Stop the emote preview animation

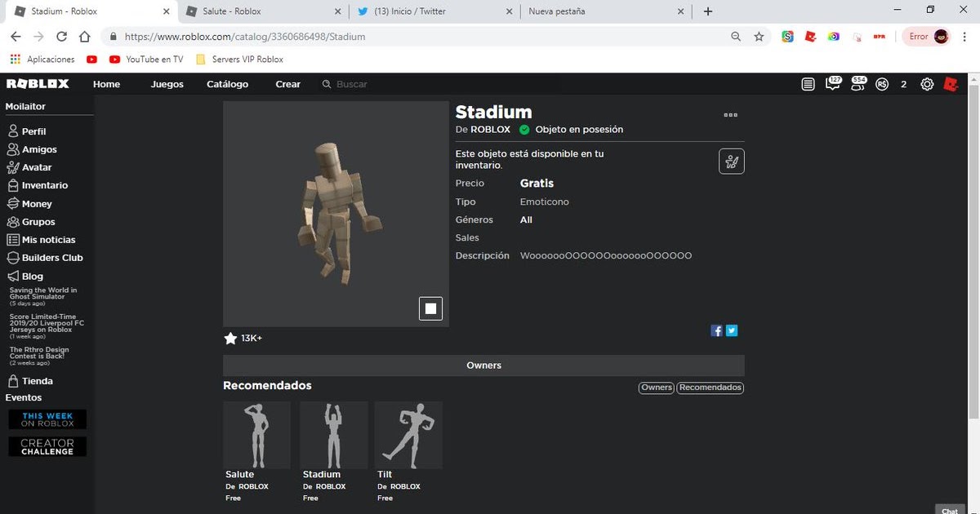click(430, 308)
